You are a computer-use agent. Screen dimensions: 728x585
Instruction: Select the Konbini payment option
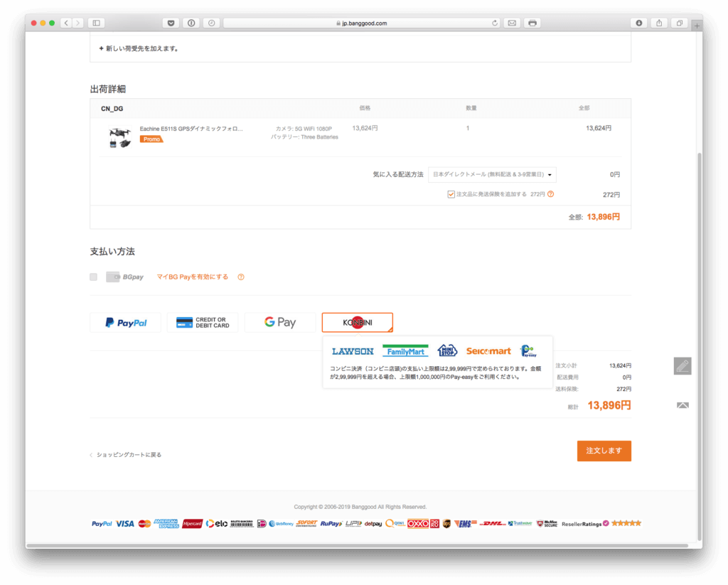click(x=357, y=323)
